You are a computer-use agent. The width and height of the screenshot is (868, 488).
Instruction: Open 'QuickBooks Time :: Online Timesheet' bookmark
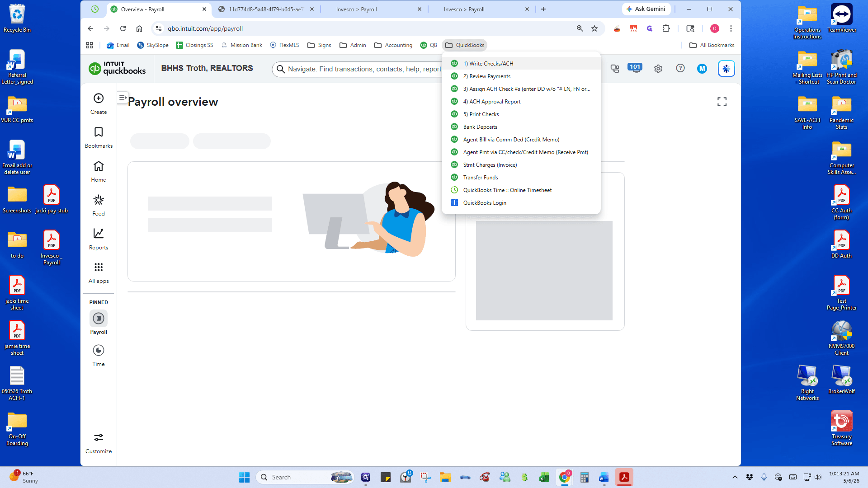tap(521, 190)
